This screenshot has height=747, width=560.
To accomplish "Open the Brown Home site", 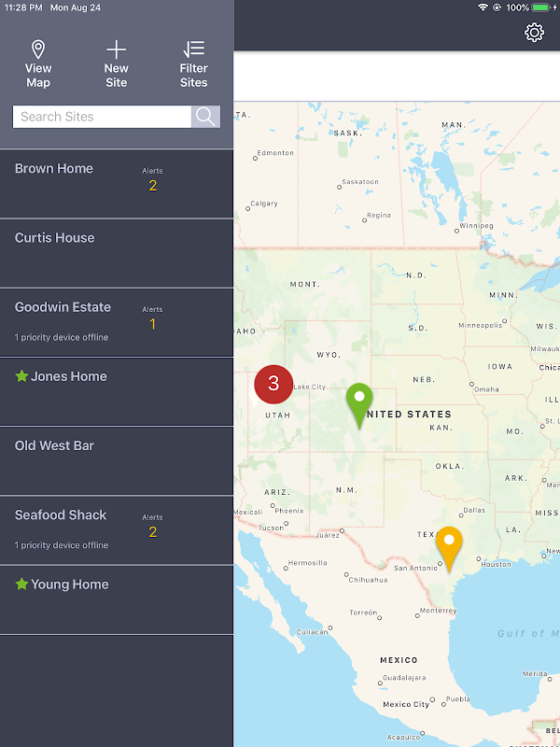I will coord(116,184).
